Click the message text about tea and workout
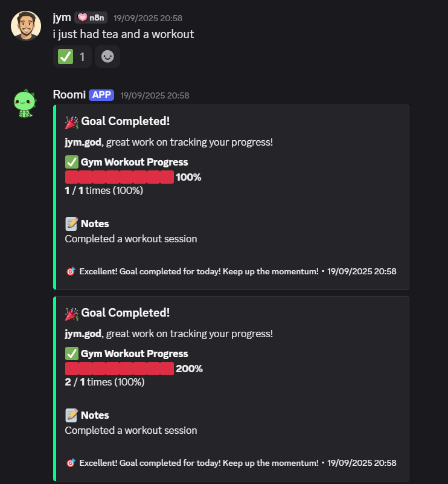Screen dimensions: 448x484 point(123,34)
